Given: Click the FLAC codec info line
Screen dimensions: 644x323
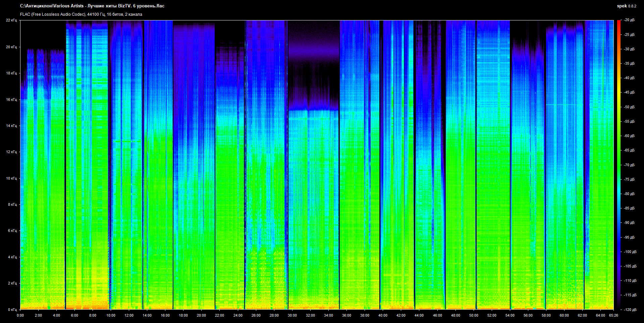Looking at the screenshot, I should [81, 14].
